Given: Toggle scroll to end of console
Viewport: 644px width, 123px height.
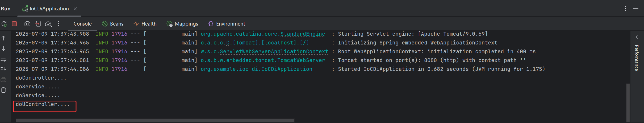Looking at the screenshot, I should [3, 69].
